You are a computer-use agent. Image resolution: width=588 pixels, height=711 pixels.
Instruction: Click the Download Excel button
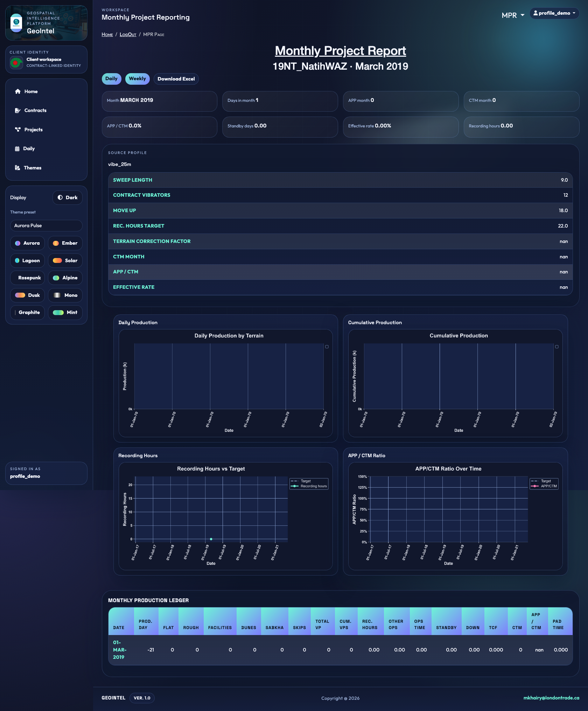(176, 79)
